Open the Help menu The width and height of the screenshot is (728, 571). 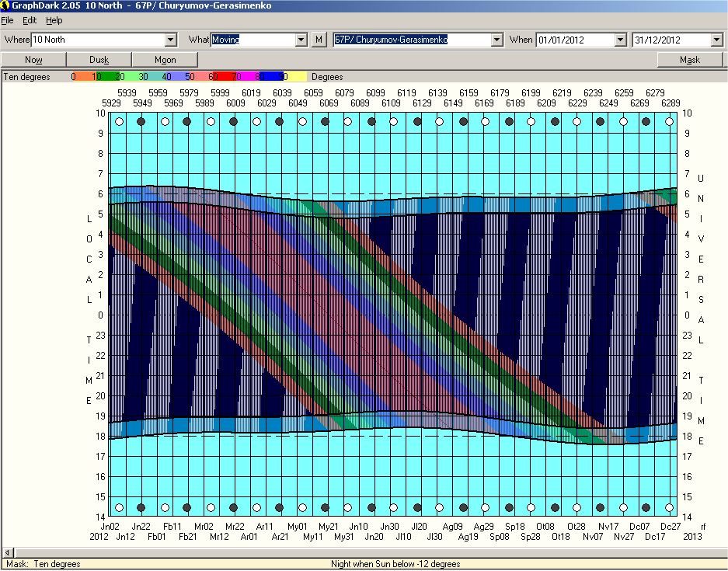(x=54, y=20)
